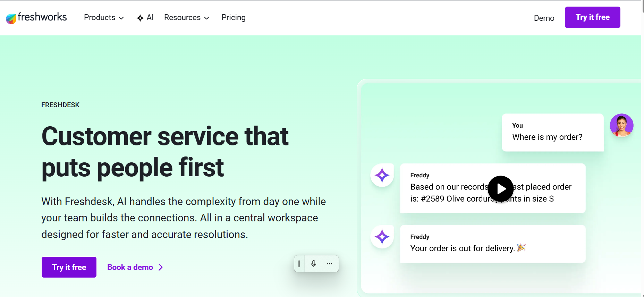Open the Demo link in header
The height and width of the screenshot is (297, 644).
544,18
